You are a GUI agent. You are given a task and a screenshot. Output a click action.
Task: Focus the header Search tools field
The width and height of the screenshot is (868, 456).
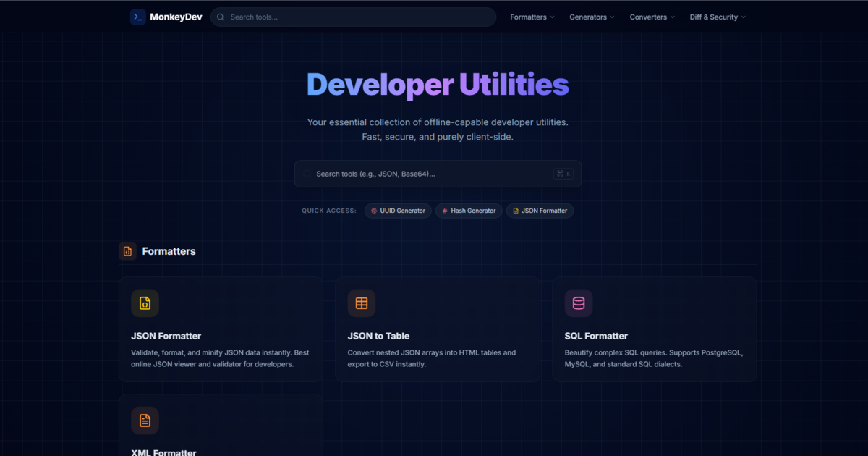[358, 17]
